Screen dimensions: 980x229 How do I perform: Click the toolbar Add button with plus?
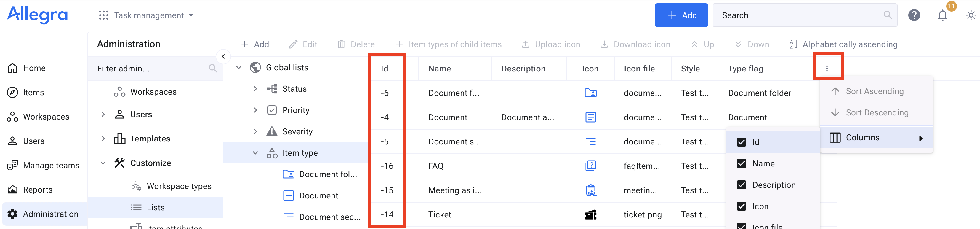pos(255,44)
